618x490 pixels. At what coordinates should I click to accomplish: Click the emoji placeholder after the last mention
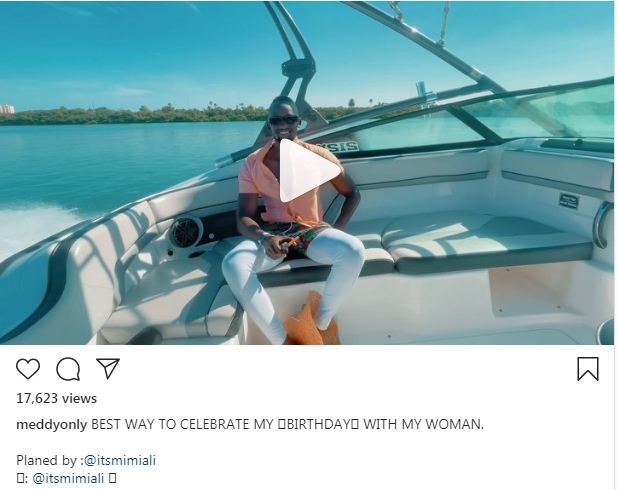click(113, 478)
